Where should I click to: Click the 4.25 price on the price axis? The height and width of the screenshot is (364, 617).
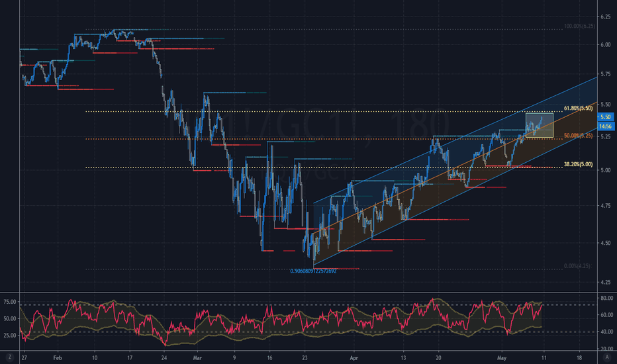(605, 282)
